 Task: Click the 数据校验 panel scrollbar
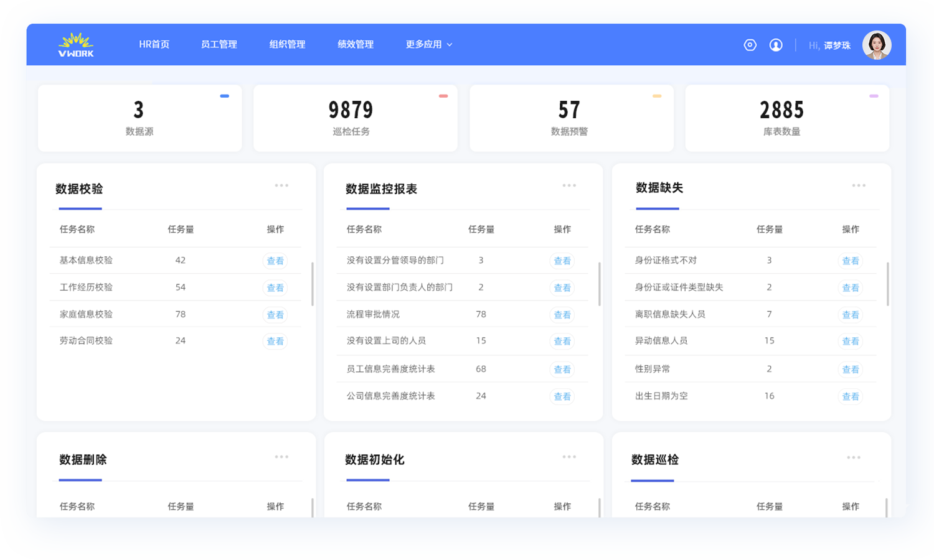point(312,284)
